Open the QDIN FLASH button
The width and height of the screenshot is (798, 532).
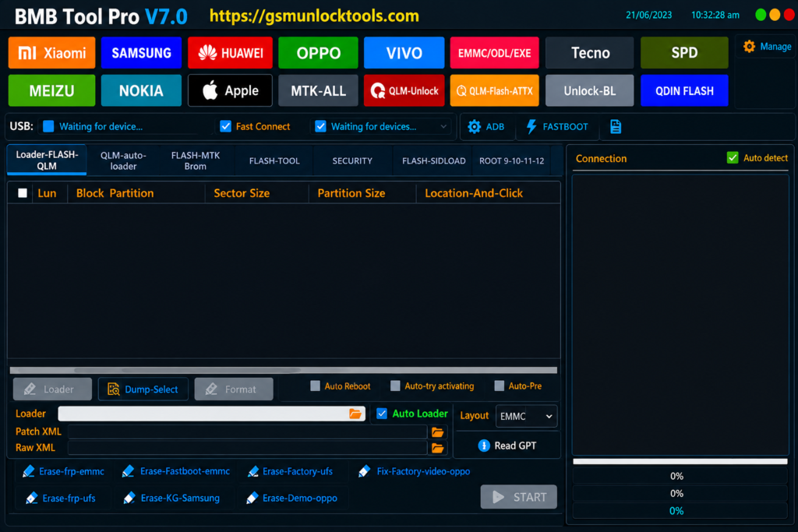coord(684,91)
